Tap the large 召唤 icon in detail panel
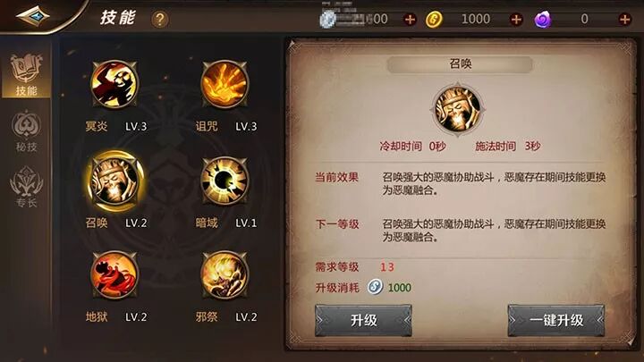 pyautogui.click(x=458, y=110)
